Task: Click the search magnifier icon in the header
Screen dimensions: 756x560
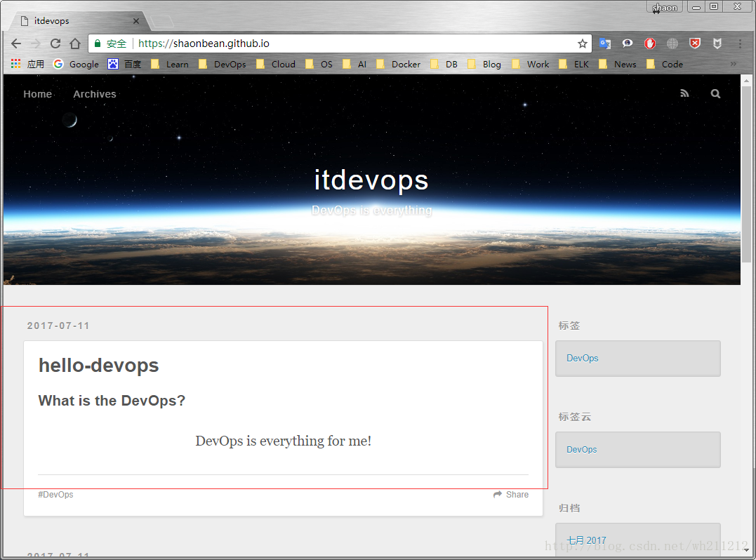Action: 715,93
